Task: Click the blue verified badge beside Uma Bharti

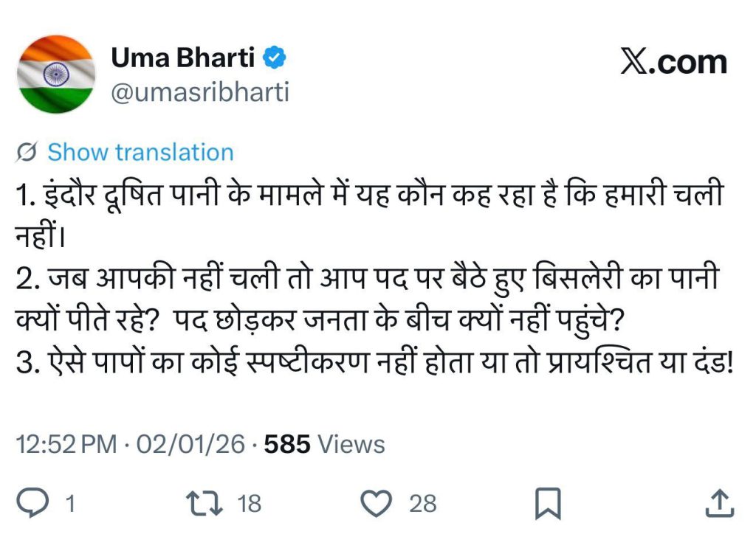Action: [x=276, y=58]
